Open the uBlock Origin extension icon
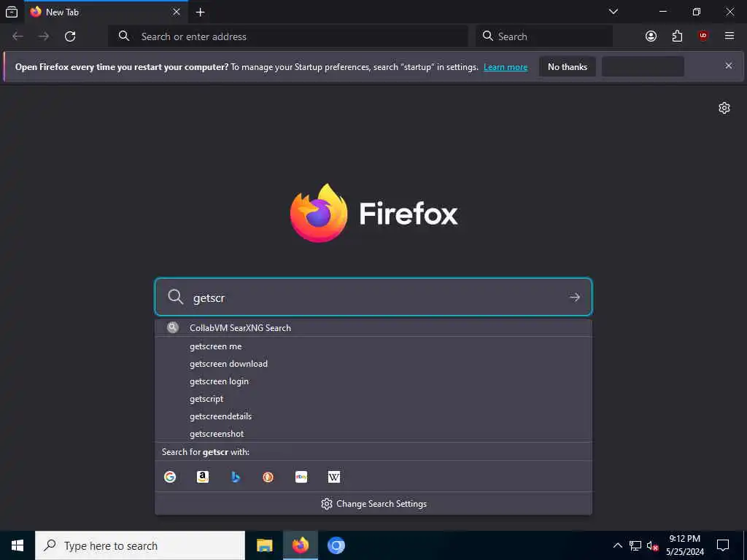The image size is (747, 560). click(703, 36)
